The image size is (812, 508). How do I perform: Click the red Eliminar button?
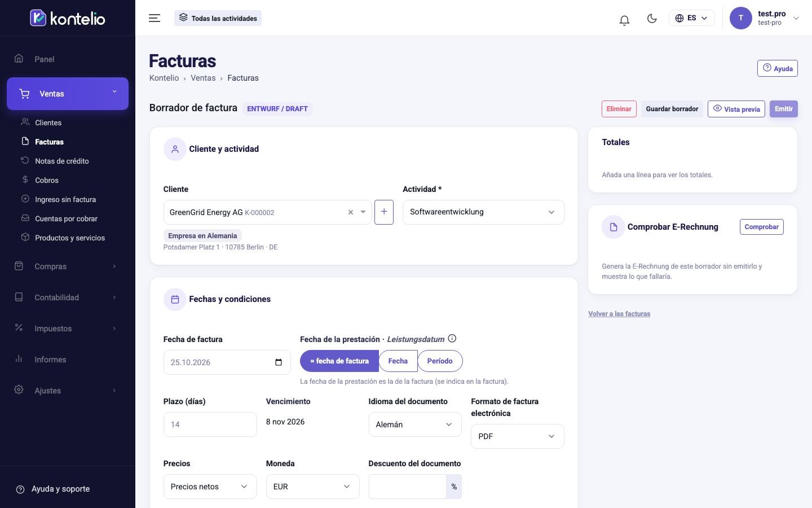point(619,109)
